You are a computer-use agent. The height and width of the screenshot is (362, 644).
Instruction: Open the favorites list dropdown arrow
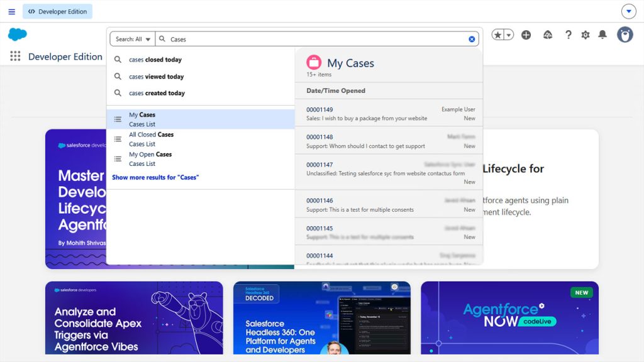508,35
